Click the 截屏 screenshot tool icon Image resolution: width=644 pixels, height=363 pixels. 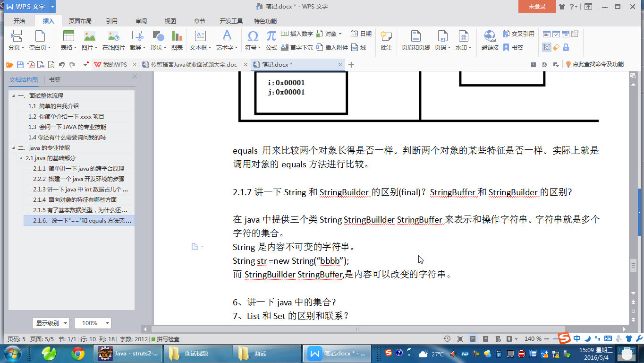pos(137,36)
